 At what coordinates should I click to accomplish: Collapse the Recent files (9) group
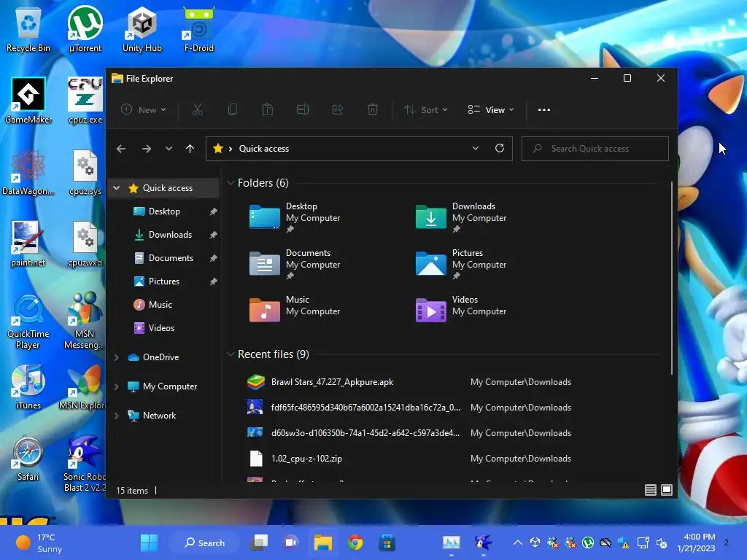coord(231,354)
